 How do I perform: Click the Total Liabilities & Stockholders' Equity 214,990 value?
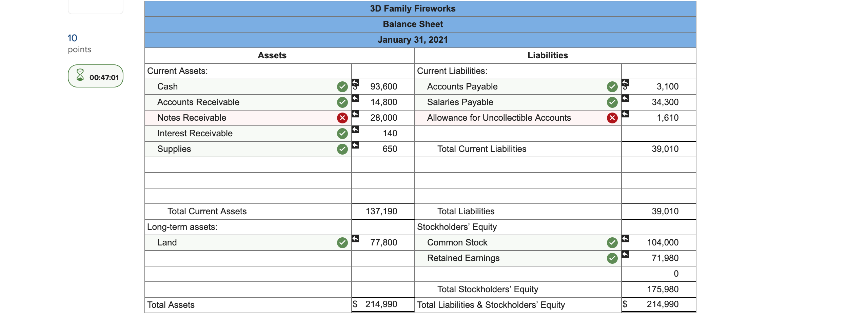[x=663, y=304]
